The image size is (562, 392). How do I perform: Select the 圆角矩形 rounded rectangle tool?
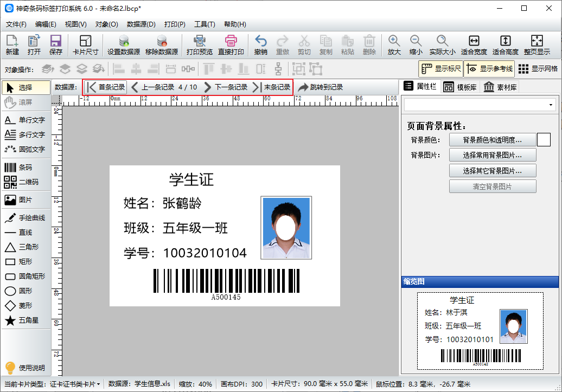click(x=25, y=277)
